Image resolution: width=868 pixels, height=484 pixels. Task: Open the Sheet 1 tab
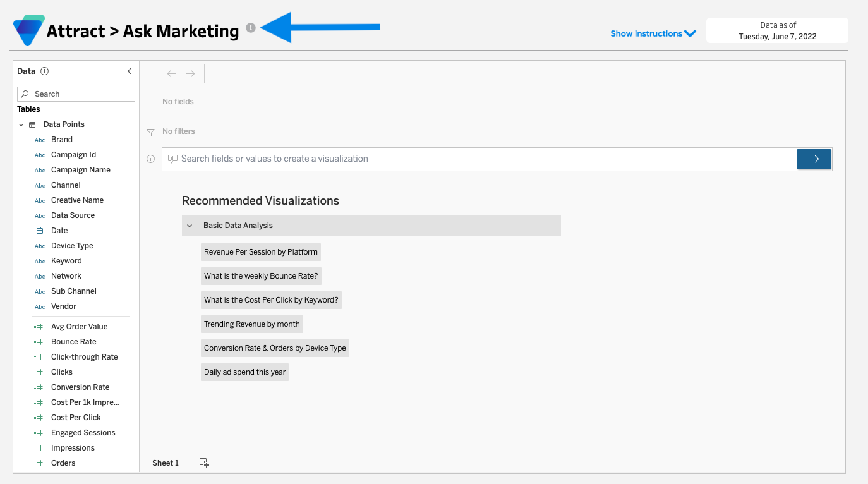point(166,463)
